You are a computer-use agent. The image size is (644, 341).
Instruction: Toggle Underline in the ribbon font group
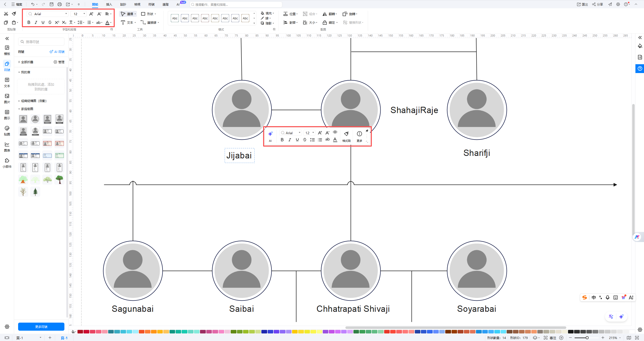click(43, 22)
